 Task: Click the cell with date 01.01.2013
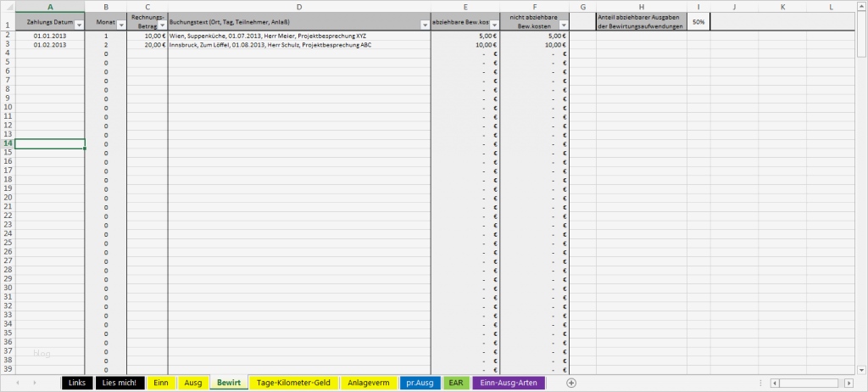50,36
